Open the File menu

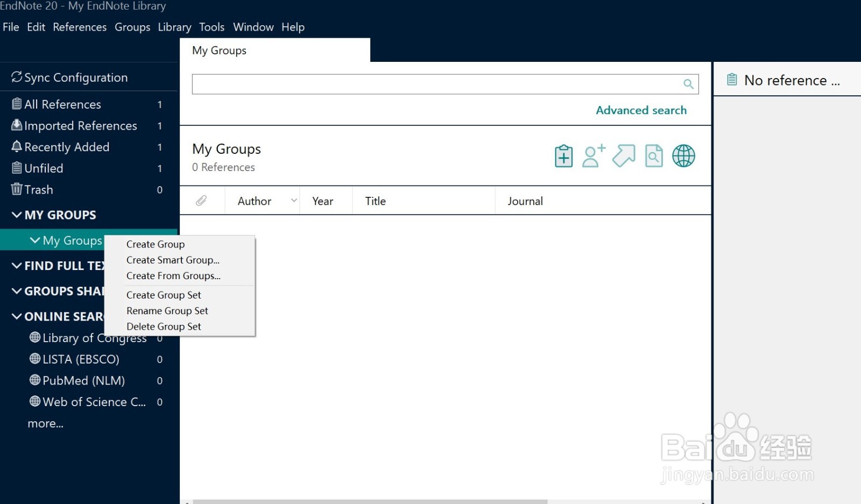tap(11, 27)
